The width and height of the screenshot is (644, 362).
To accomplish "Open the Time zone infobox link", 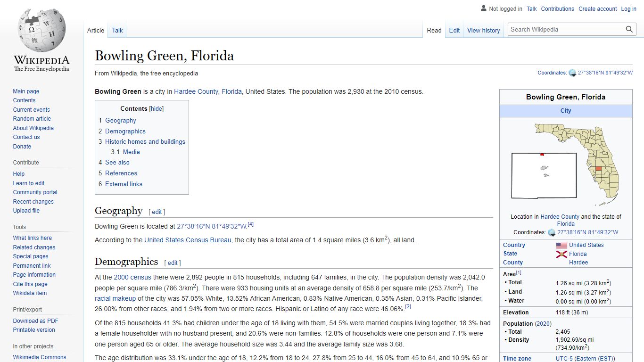I will tap(517, 359).
